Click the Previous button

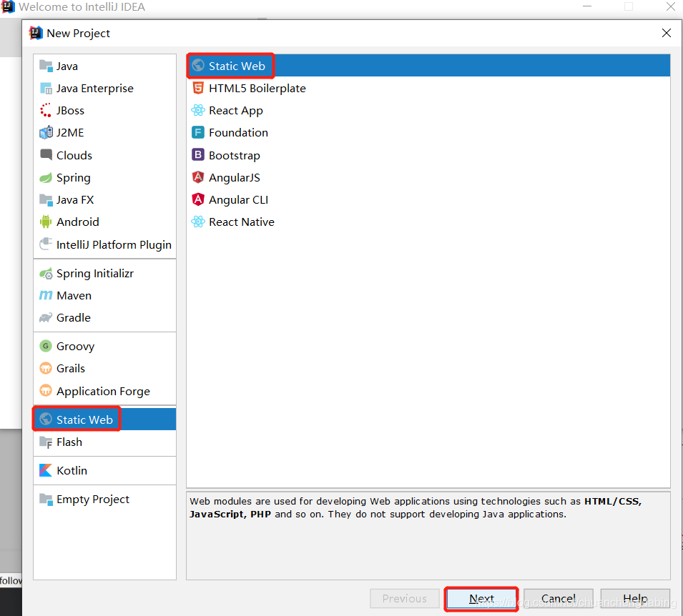pos(405,599)
